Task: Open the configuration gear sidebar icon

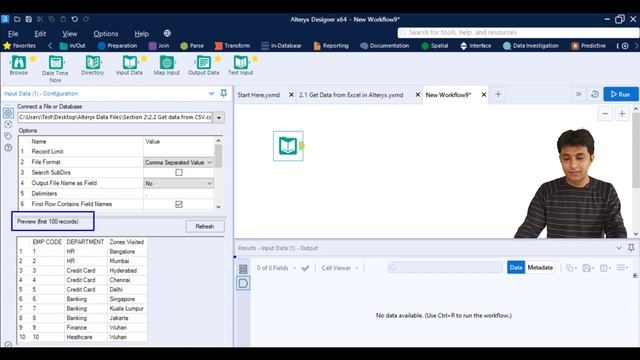Action: [x=8, y=113]
